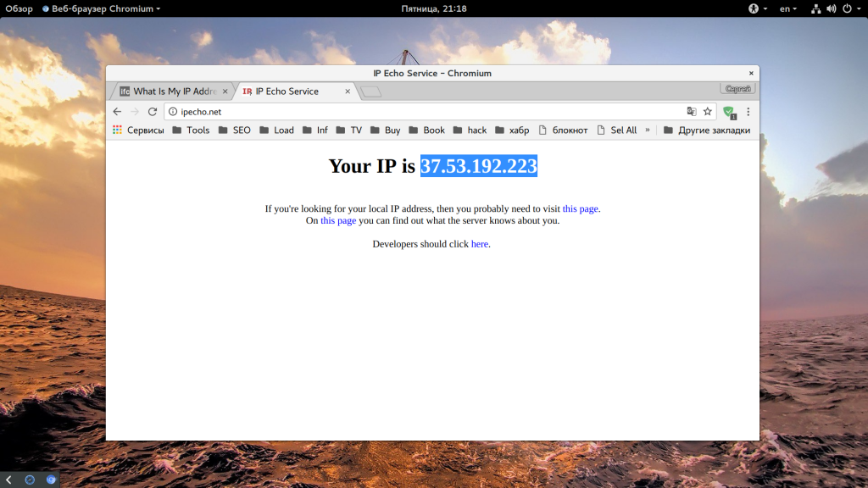Image resolution: width=868 pixels, height=488 pixels.
Task: Open the translate page icon
Action: pyautogui.click(x=692, y=112)
